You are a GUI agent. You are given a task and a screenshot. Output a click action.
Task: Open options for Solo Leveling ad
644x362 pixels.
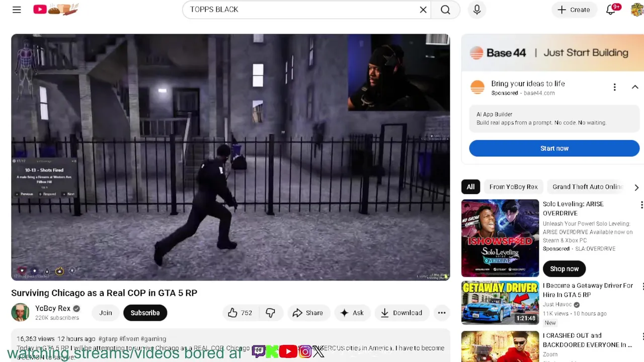(641, 205)
